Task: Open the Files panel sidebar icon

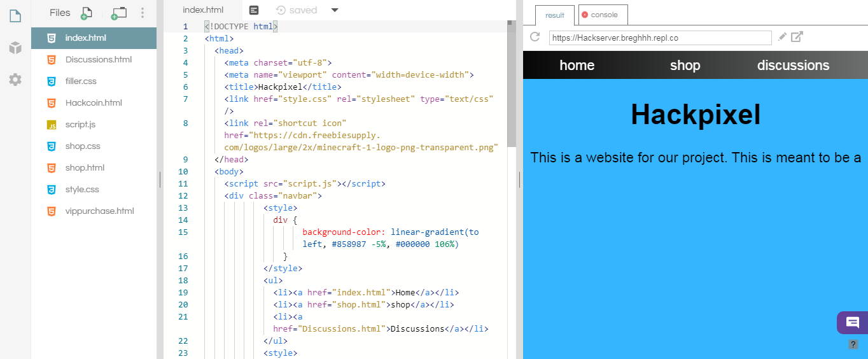Action: click(15, 15)
